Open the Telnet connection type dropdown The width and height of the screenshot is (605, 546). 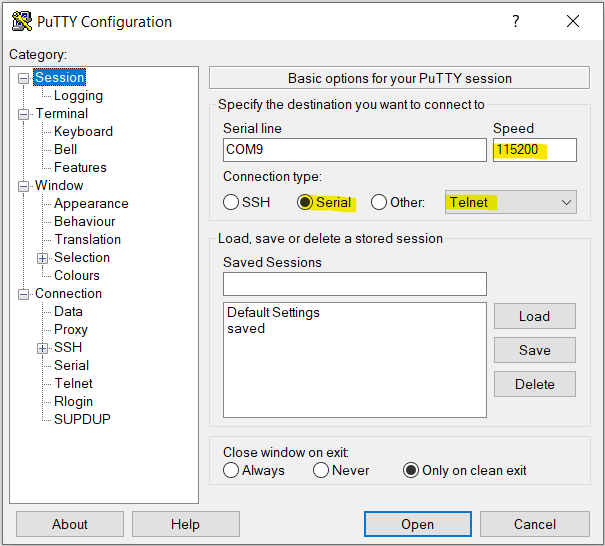pyautogui.click(x=511, y=202)
